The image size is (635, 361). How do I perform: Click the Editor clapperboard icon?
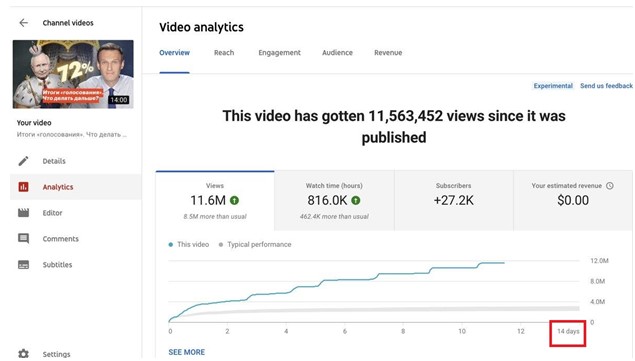23,213
